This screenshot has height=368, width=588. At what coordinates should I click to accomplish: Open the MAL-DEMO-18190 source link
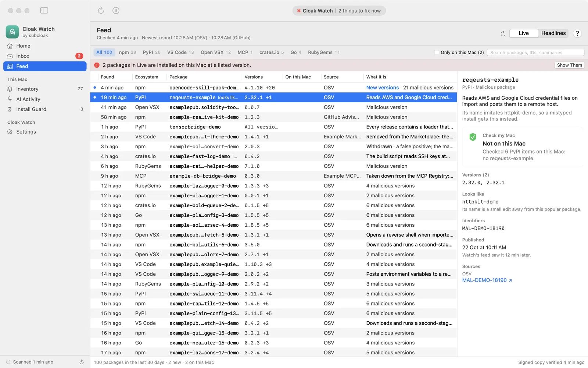pos(487,280)
